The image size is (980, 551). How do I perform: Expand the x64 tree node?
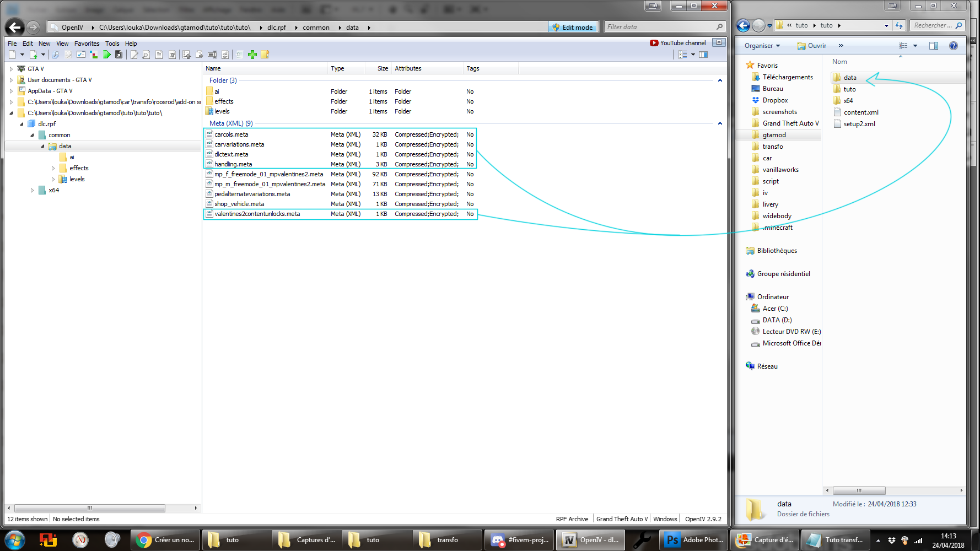point(32,190)
